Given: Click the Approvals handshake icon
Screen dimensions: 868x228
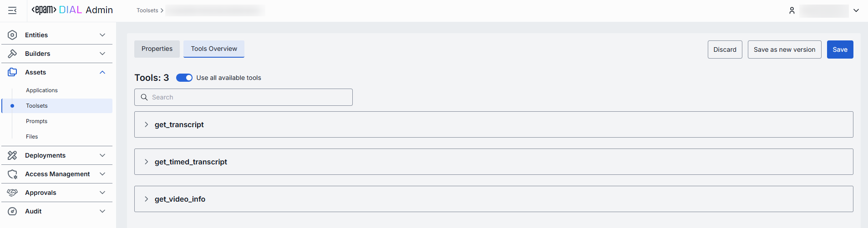Looking at the screenshot, I should [13, 193].
